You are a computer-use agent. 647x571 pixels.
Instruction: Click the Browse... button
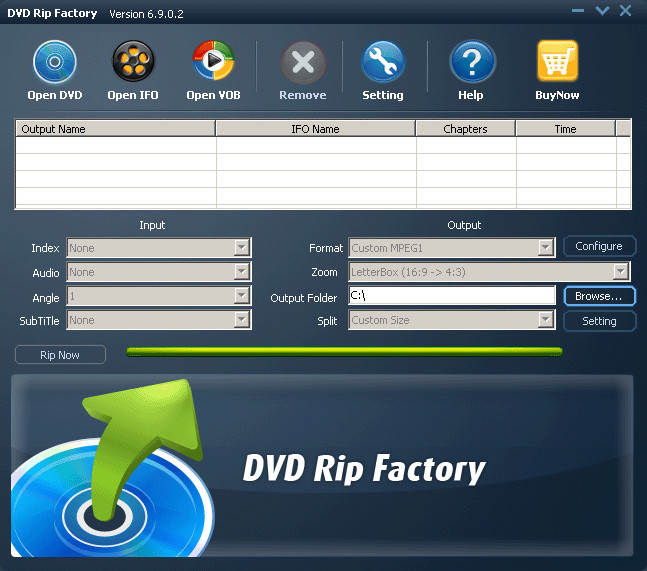tap(599, 296)
